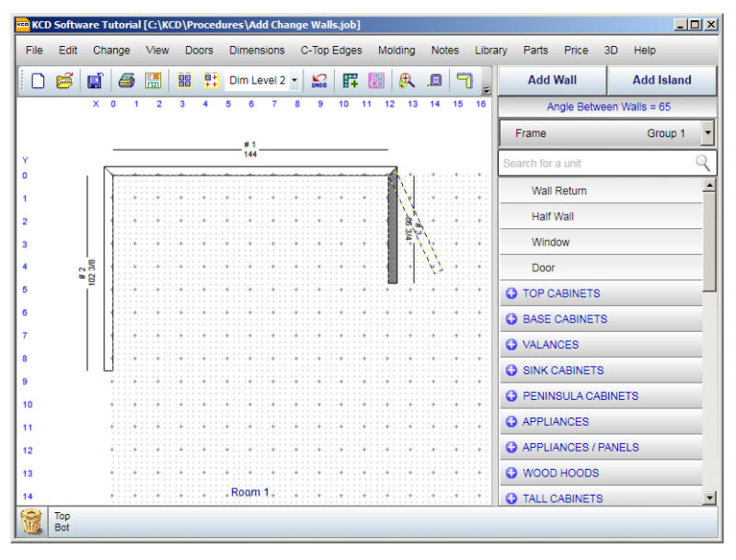Open the C-Top Edges menu
The height and width of the screenshot is (560, 736).
click(x=330, y=51)
